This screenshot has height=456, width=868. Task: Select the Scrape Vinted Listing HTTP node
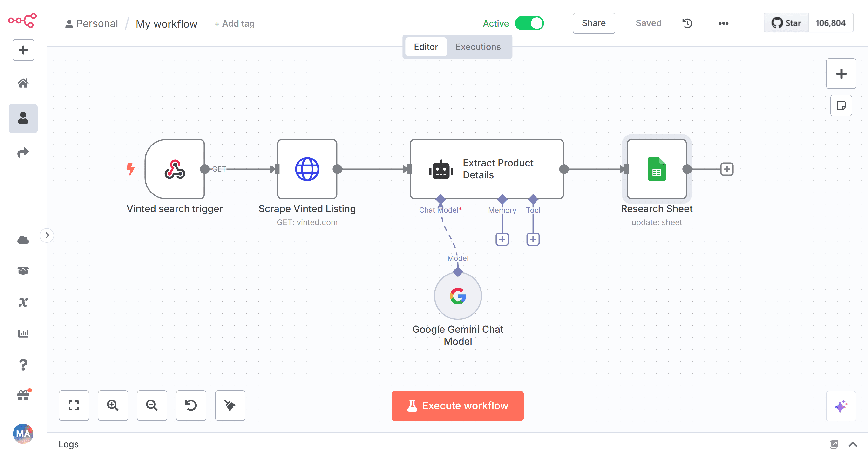[x=307, y=169]
